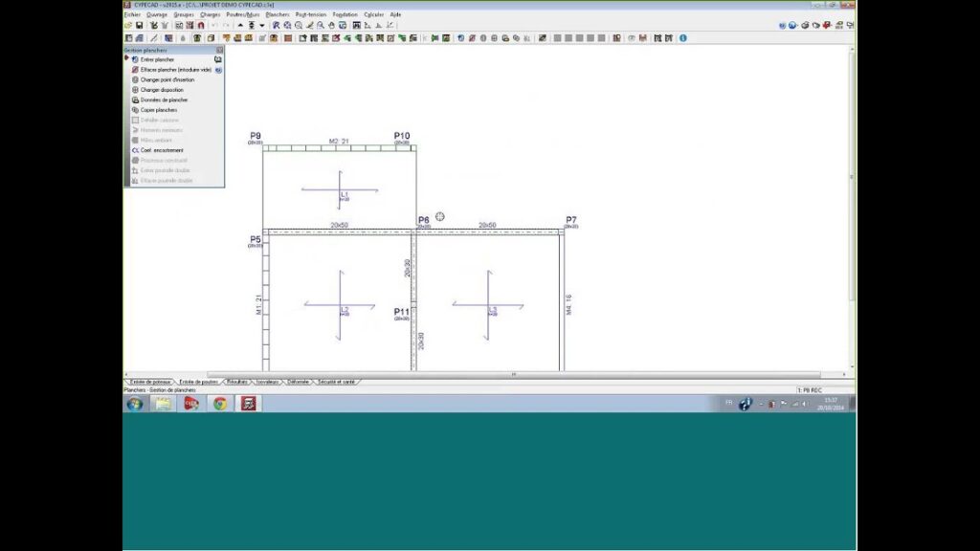Click Coef. encastrement option
This screenshot has height=551, width=980.
161,150
